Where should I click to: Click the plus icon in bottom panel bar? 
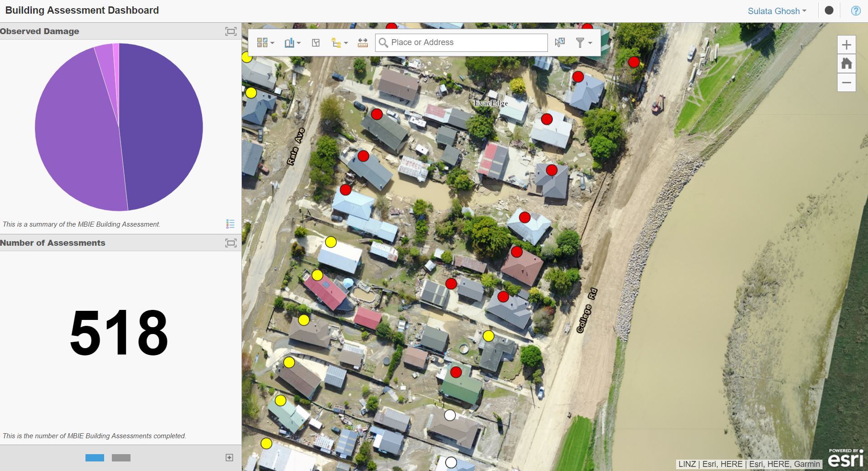[230, 458]
